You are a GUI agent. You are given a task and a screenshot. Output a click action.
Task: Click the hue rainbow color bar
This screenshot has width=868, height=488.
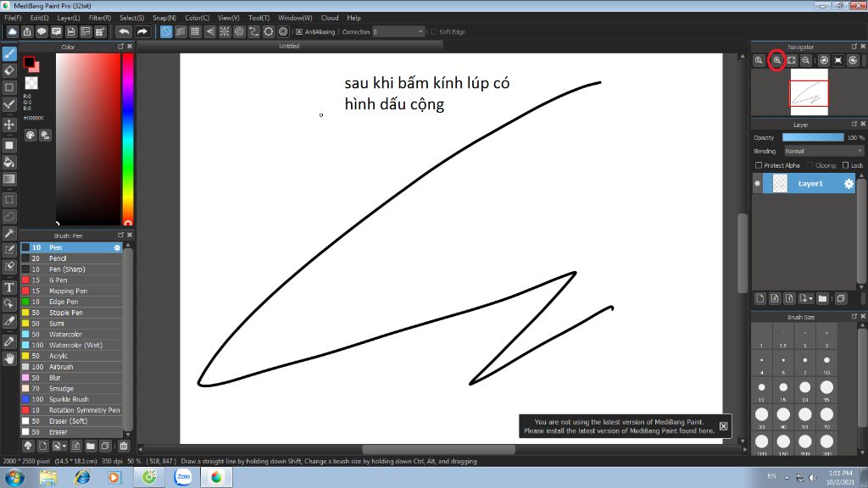coord(128,139)
